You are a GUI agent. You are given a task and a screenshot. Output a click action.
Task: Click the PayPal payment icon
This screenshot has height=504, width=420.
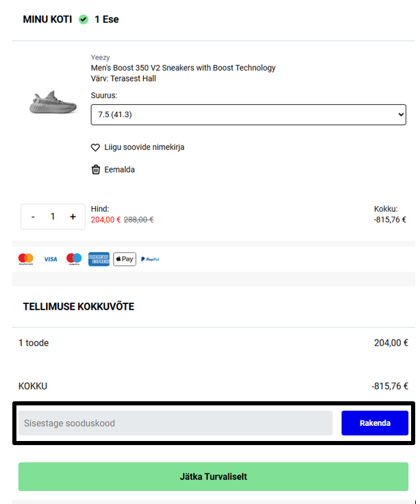point(150,259)
